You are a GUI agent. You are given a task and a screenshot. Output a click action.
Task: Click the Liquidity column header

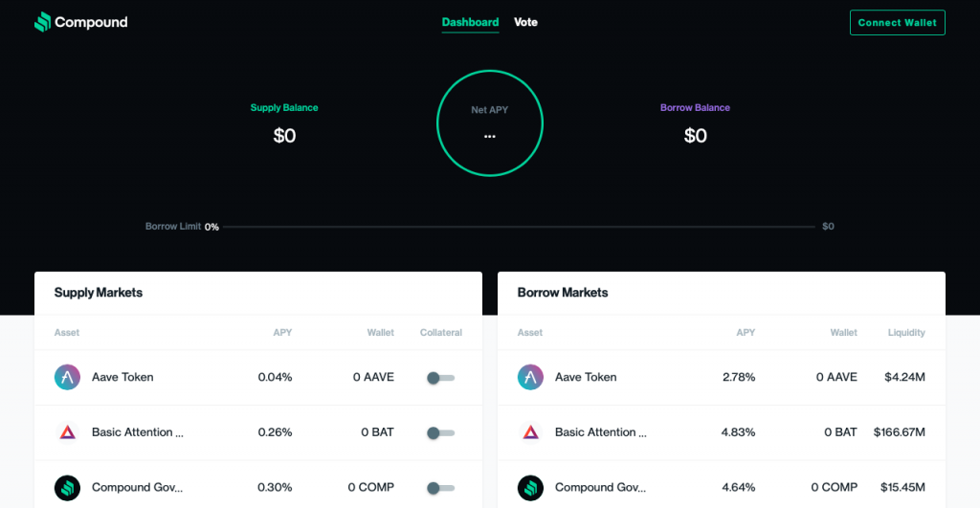coord(906,332)
